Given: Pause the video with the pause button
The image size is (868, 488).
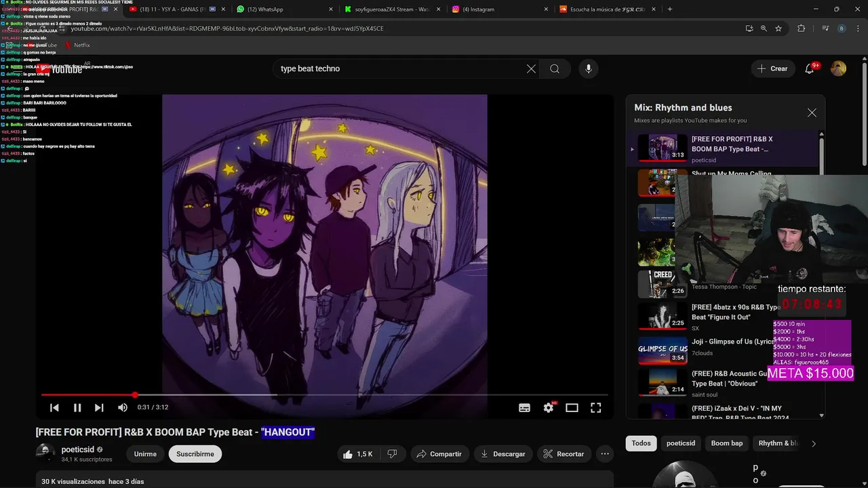Looking at the screenshot, I should pos(77,407).
